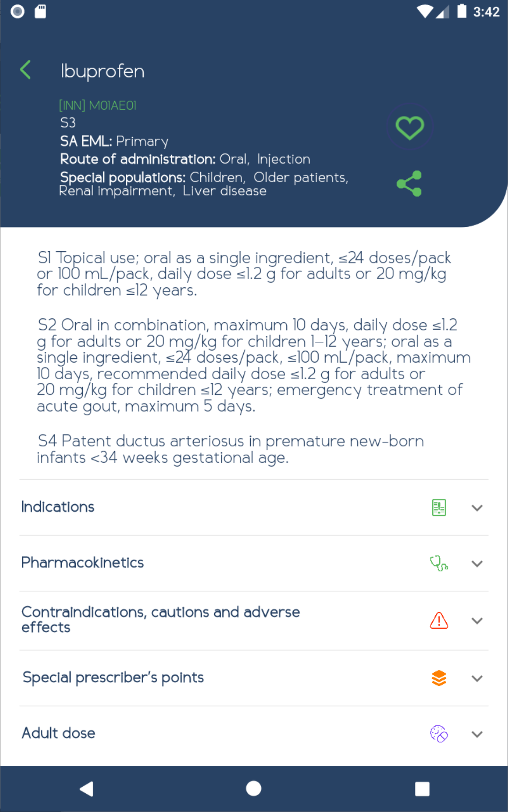Expand the Indications section chevron

[x=477, y=508]
